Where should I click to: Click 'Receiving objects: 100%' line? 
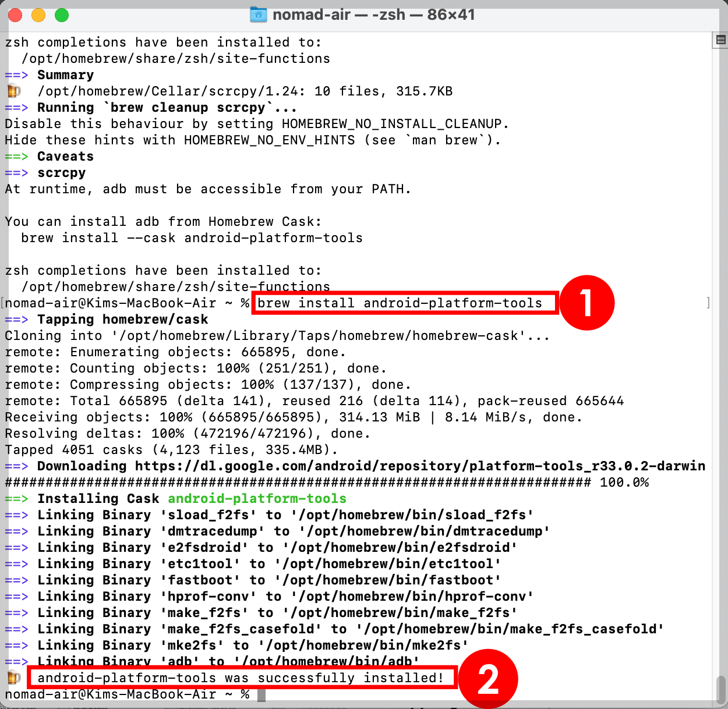tap(294, 417)
